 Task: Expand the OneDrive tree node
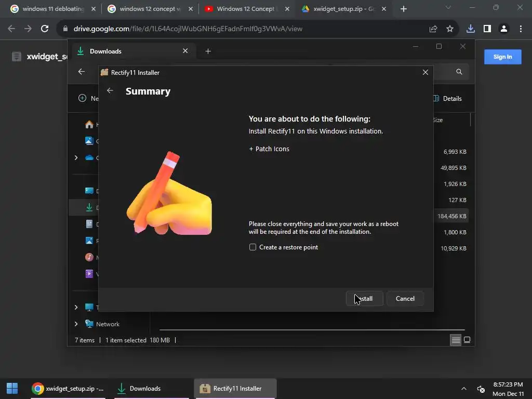pyautogui.click(x=76, y=157)
